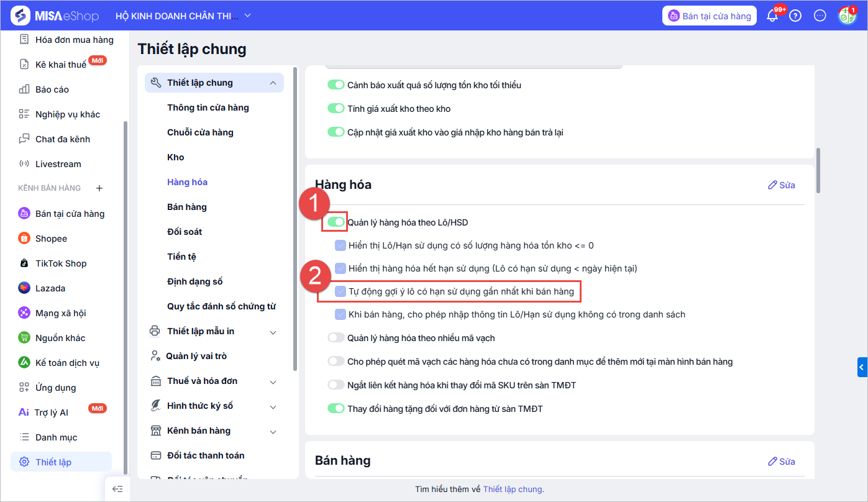Click the main content vertical scrollbar
Viewport: 868px width, 502px height.
pos(819,170)
